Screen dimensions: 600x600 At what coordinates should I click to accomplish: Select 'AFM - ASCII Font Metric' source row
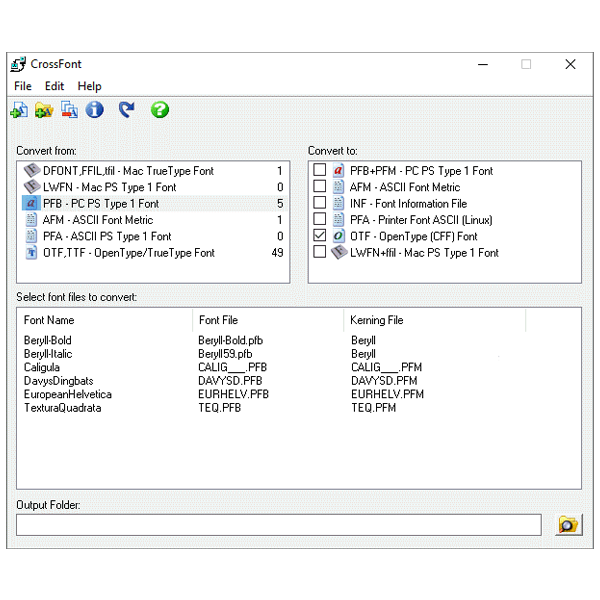[x=154, y=220]
